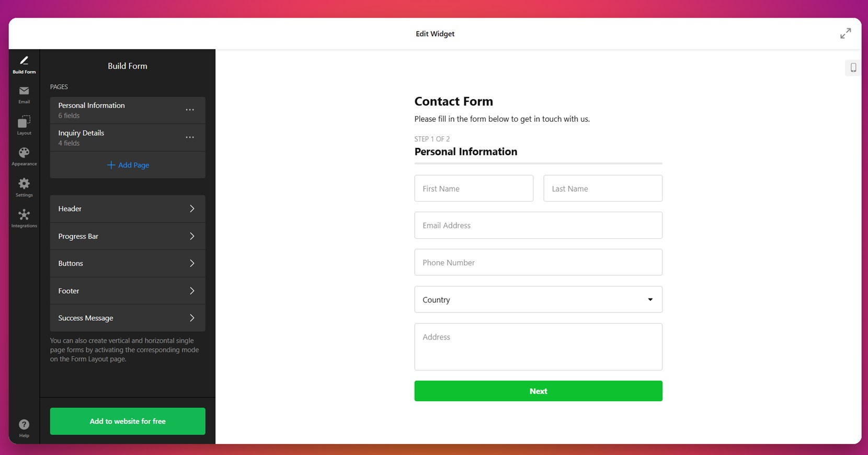The height and width of the screenshot is (455, 868).
Task: Expand the widget editor to fullscreen
Action: tap(846, 33)
